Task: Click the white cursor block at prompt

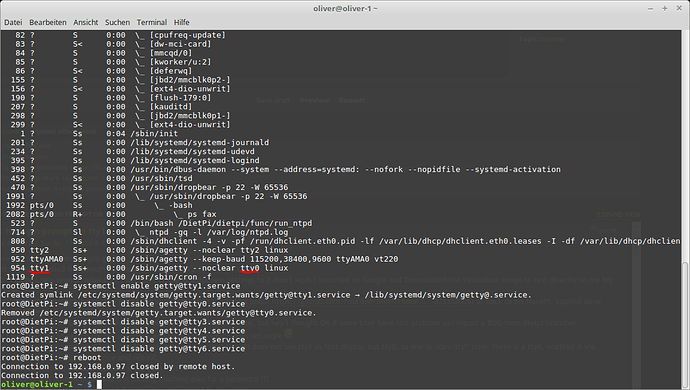Action: point(99,385)
